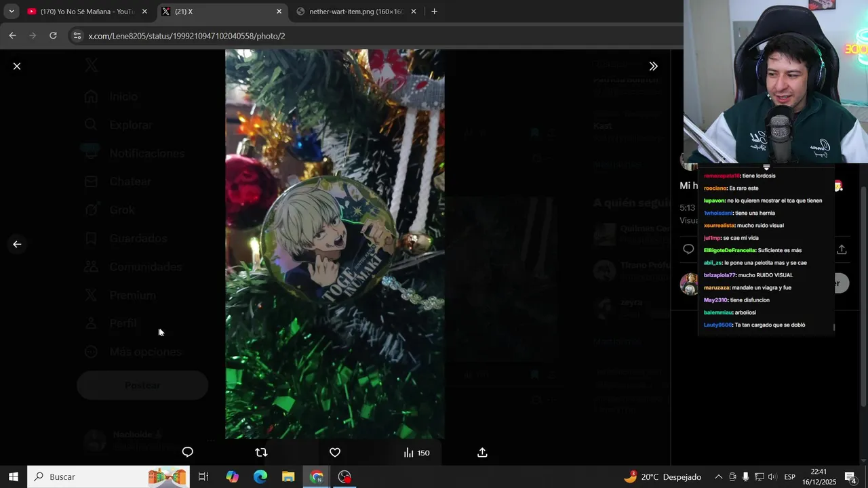Open Task View from the taskbar
Viewport: 868px width, 488px height.
click(203, 476)
